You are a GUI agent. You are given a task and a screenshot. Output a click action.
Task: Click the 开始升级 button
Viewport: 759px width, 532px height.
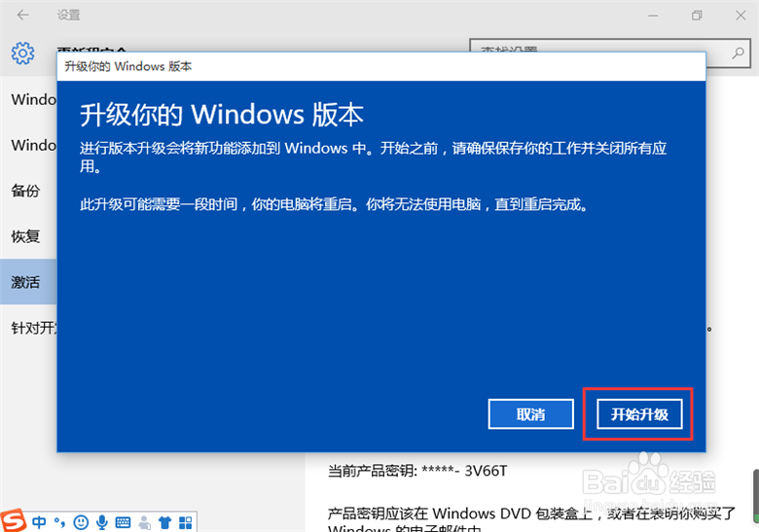639,414
